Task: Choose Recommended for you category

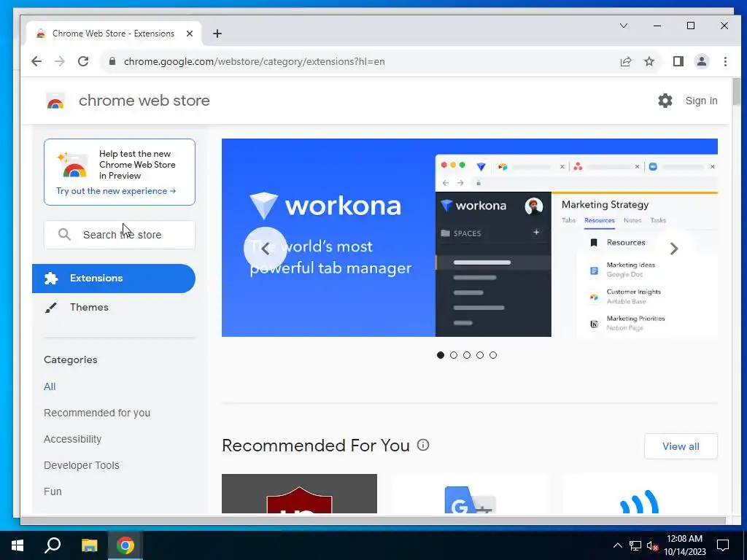Action: 97,413
